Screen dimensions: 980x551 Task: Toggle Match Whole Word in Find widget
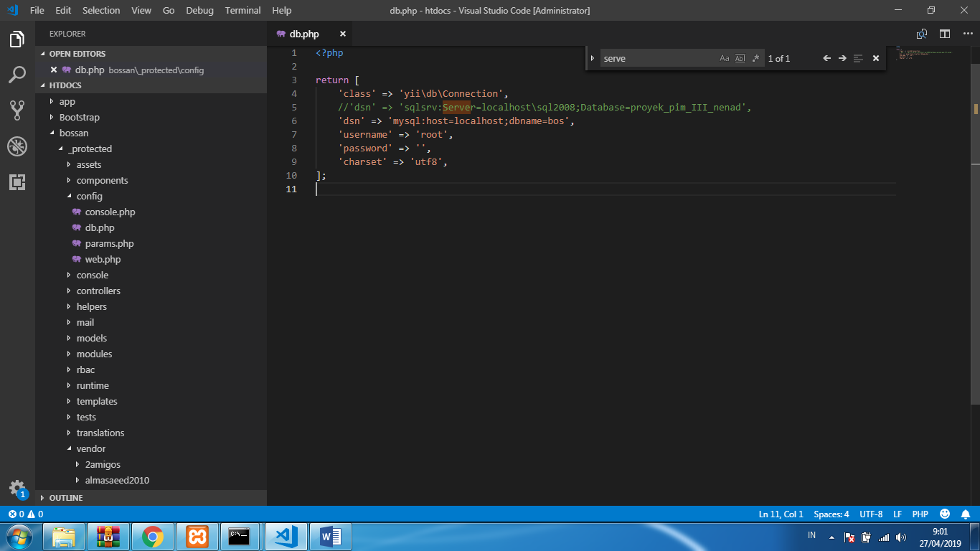(x=740, y=58)
